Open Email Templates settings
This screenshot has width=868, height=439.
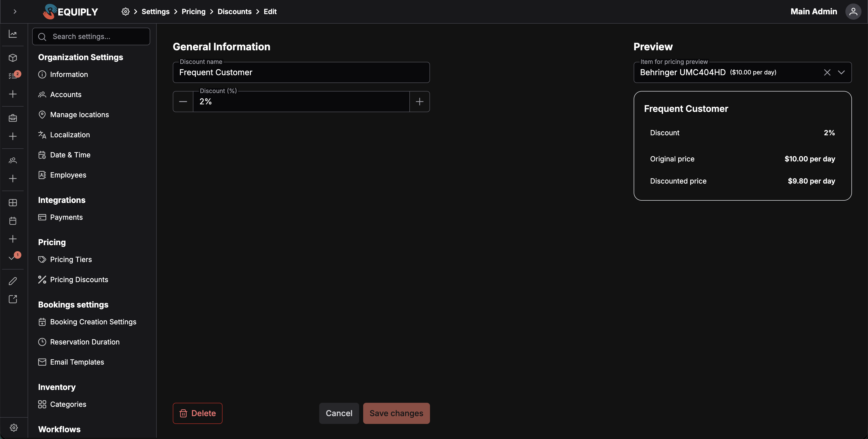(x=71, y=362)
